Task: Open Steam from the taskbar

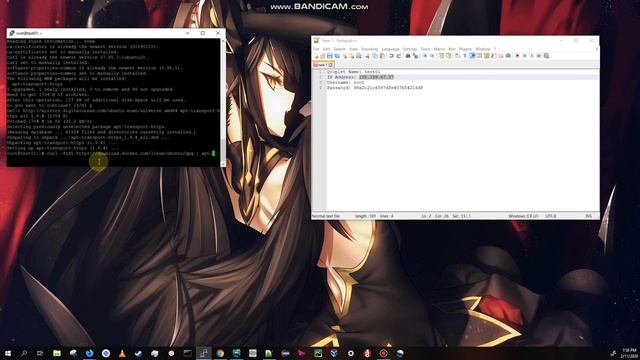Action: (138, 353)
